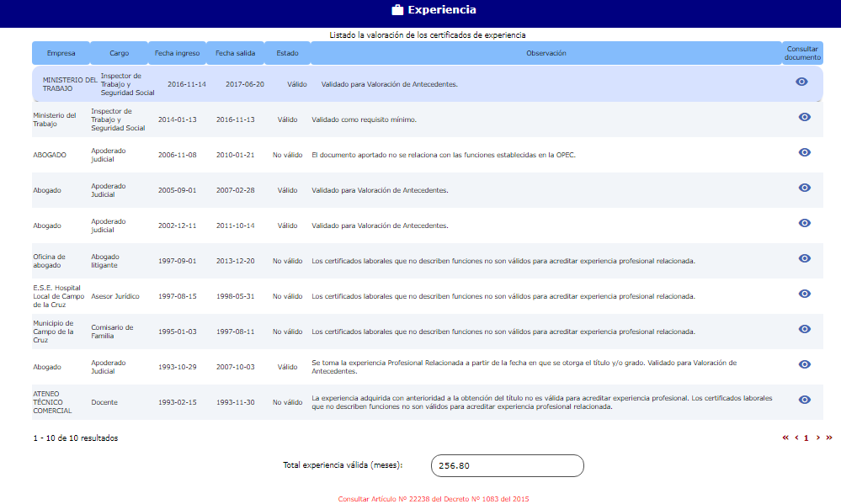
Task: Jump to last results page
Action: coord(829,438)
